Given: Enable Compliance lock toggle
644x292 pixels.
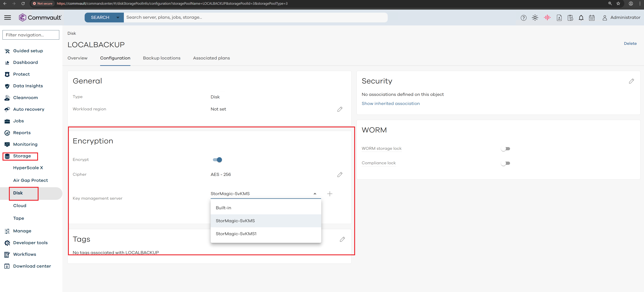Looking at the screenshot, I should pos(505,163).
